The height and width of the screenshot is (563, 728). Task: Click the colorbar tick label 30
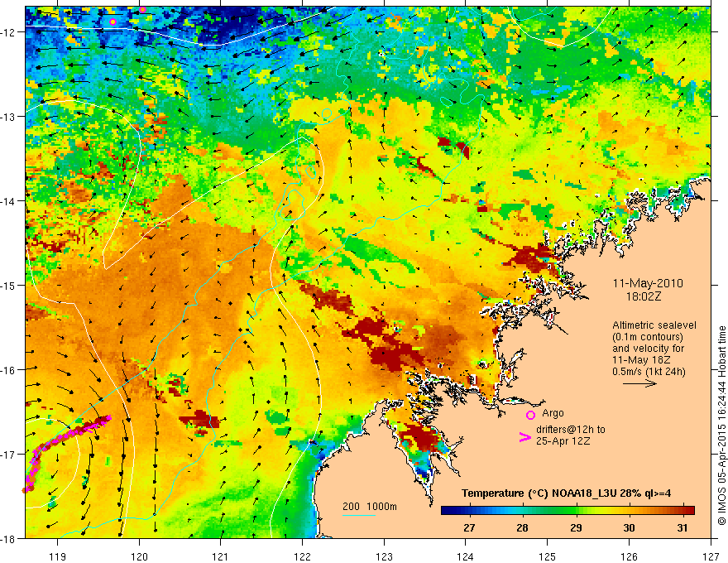[629, 527]
